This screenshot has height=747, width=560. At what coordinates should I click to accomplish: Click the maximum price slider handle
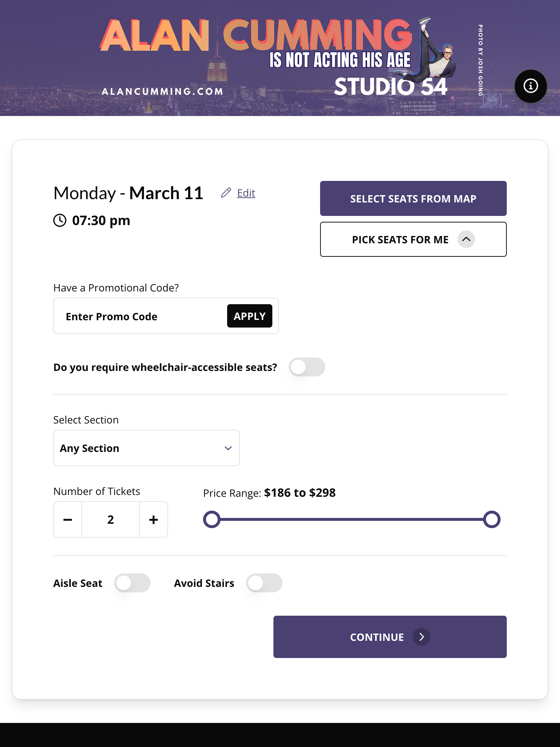pyautogui.click(x=492, y=519)
